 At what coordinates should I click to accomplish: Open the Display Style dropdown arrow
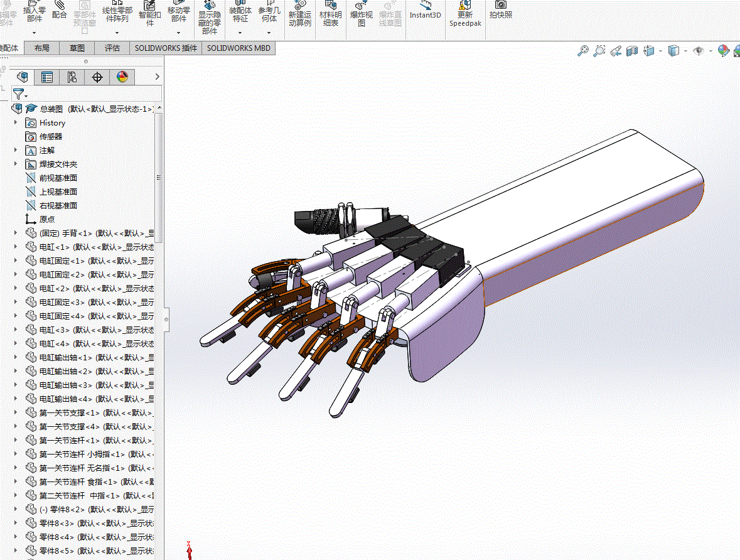[x=685, y=51]
